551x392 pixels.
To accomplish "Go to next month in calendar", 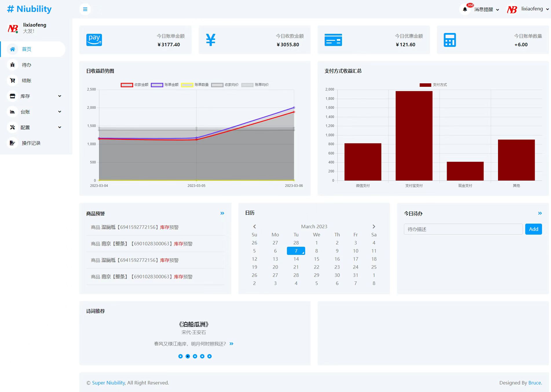I will tap(374, 227).
